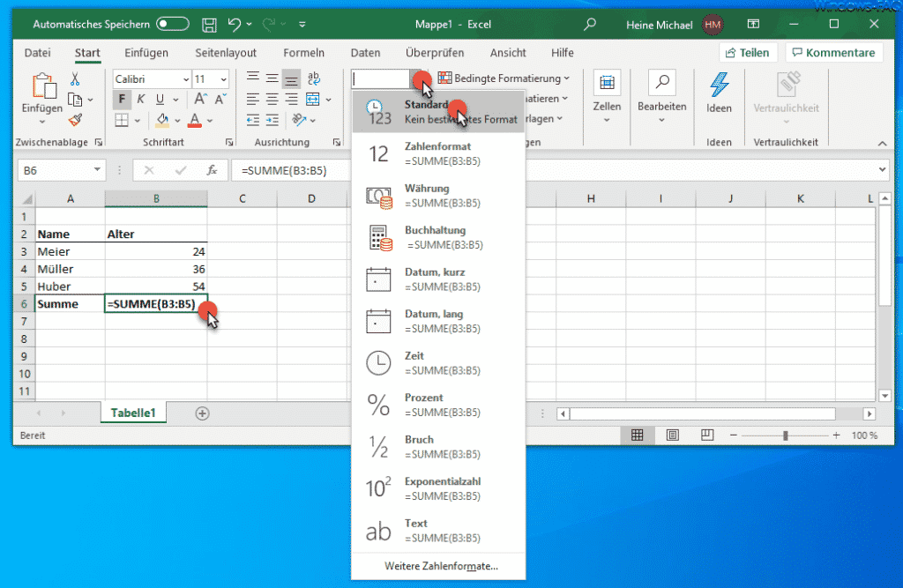Collapse the ribbon chevron

click(882, 143)
